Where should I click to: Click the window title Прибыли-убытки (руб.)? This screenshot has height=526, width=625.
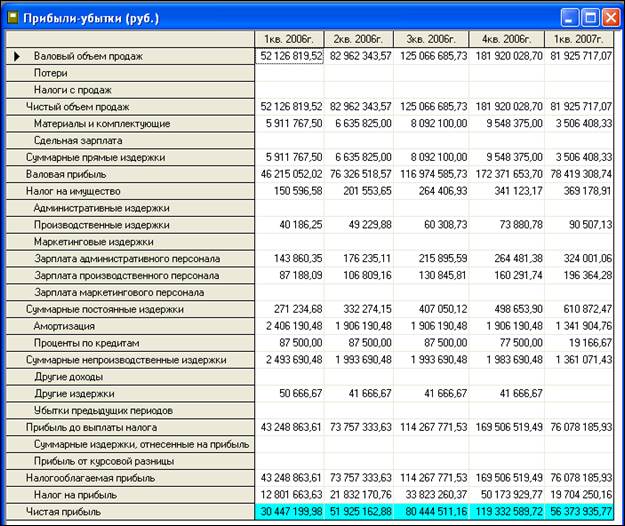click(91, 18)
